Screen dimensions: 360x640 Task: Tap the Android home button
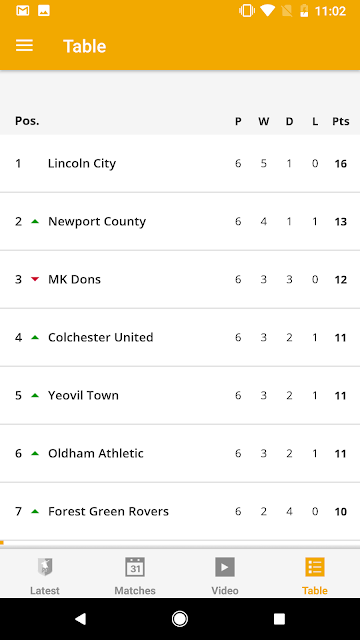pos(180,619)
